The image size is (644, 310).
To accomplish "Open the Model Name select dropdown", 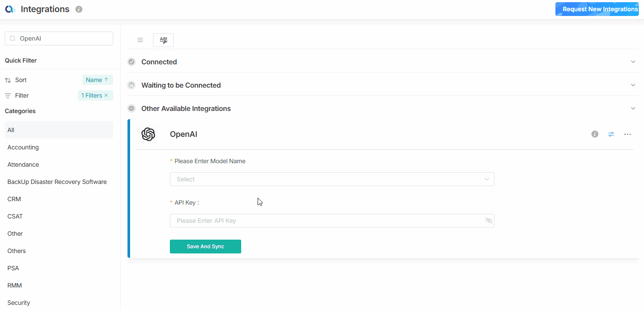I will click(332, 179).
